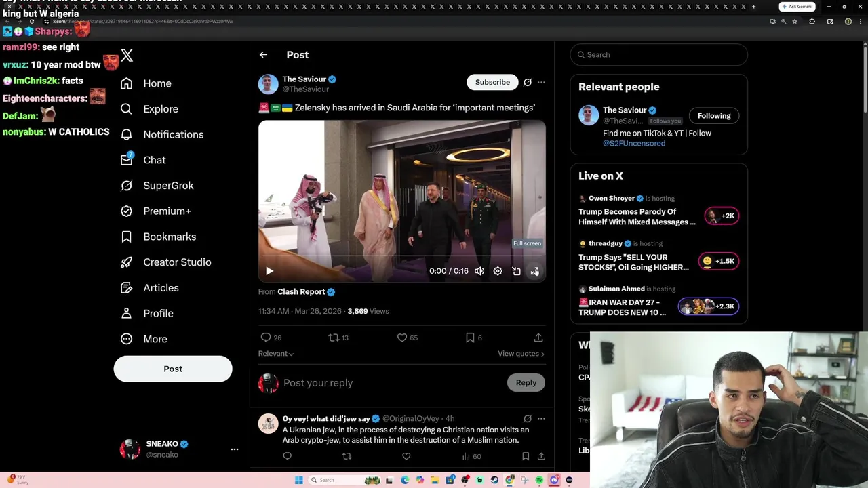Open Creator Studio in sidebar
The height and width of the screenshot is (488, 868).
click(165, 262)
